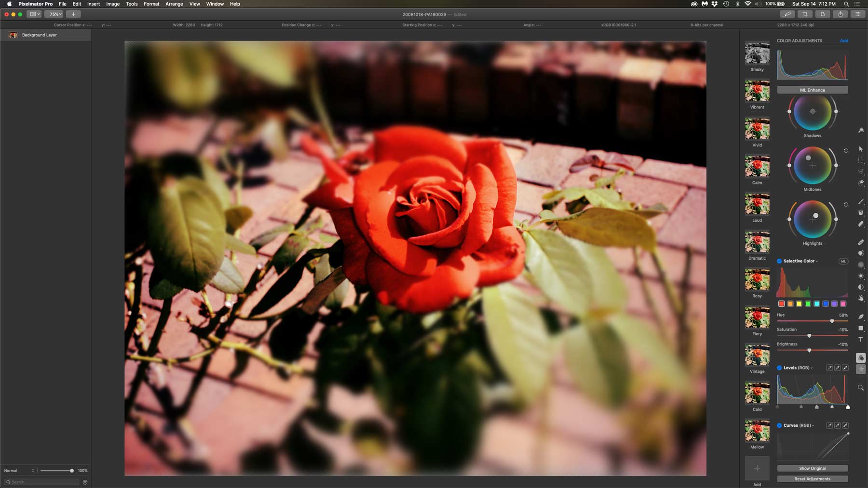Disable the Selective Color adjustment
This screenshot has height=488, width=868.
(x=779, y=261)
